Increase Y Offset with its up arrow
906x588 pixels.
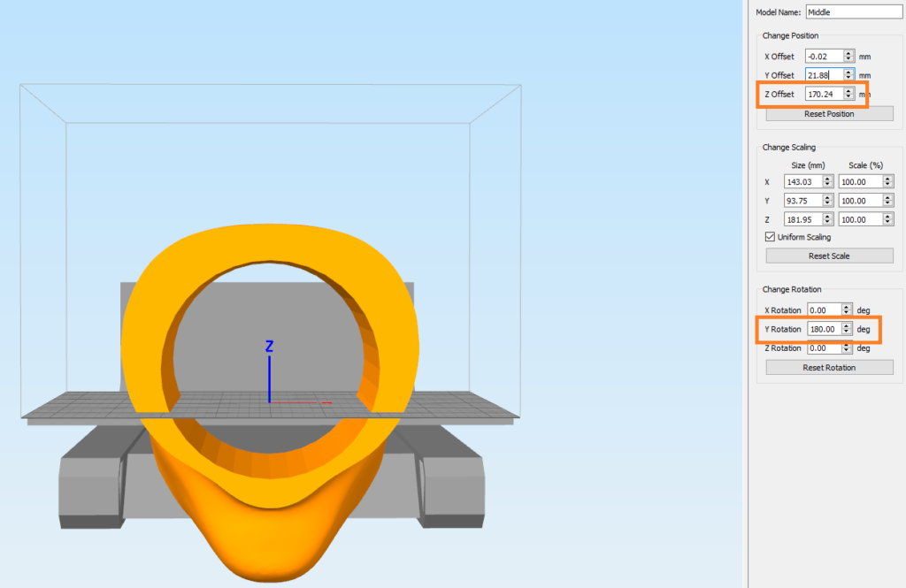848,73
